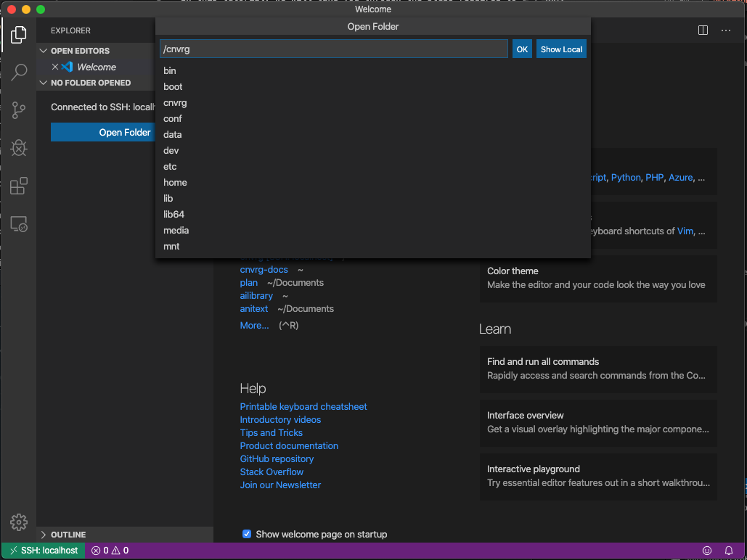Open the Debug view icon
This screenshot has width=747, height=560.
tap(19, 148)
